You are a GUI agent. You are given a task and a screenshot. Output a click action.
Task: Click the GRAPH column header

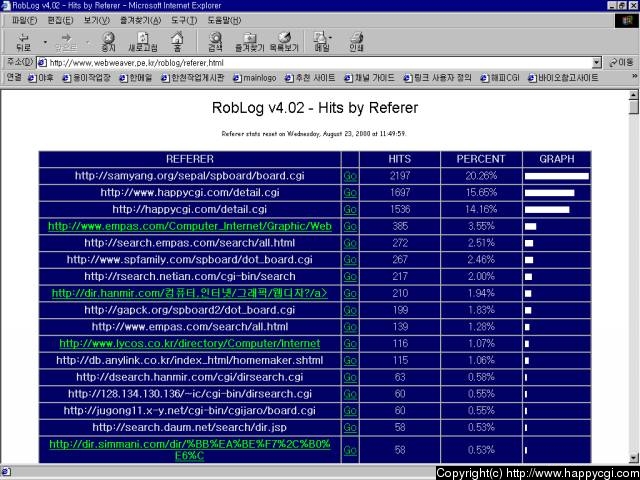pos(557,159)
